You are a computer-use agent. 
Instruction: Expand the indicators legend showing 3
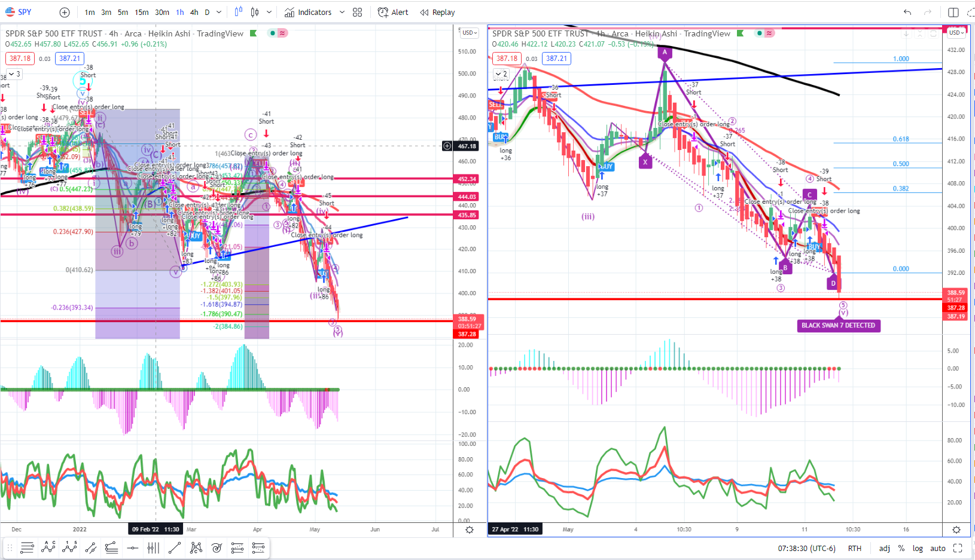pyautogui.click(x=14, y=74)
